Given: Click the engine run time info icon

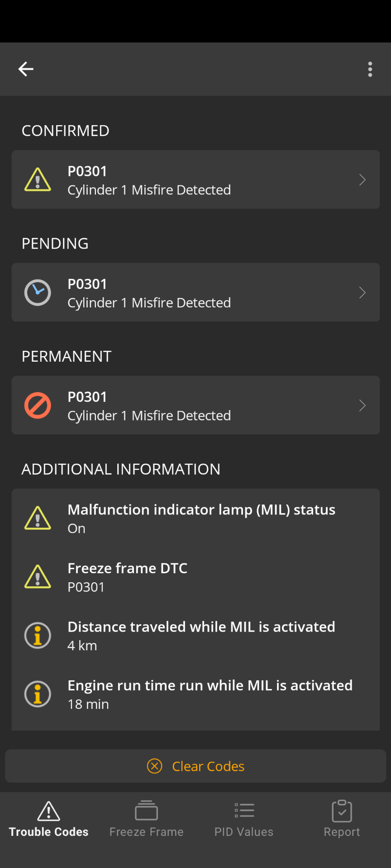Looking at the screenshot, I should pyautogui.click(x=38, y=694).
